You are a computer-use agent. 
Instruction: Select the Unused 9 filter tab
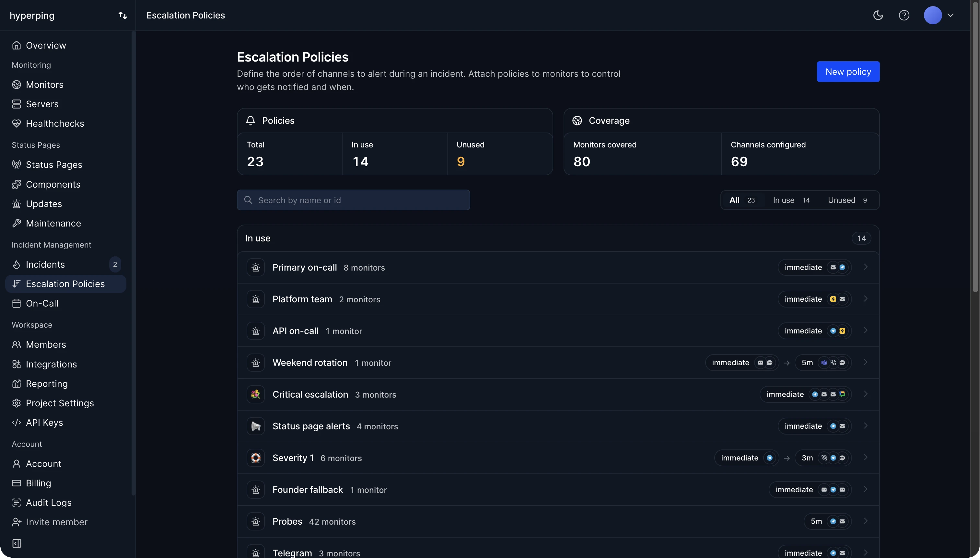847,200
